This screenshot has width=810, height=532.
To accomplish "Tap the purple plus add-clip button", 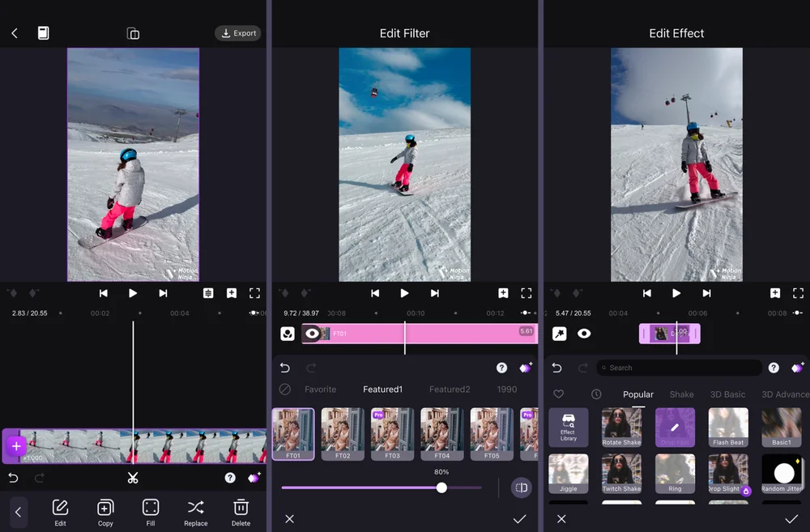I will pyautogui.click(x=16, y=445).
